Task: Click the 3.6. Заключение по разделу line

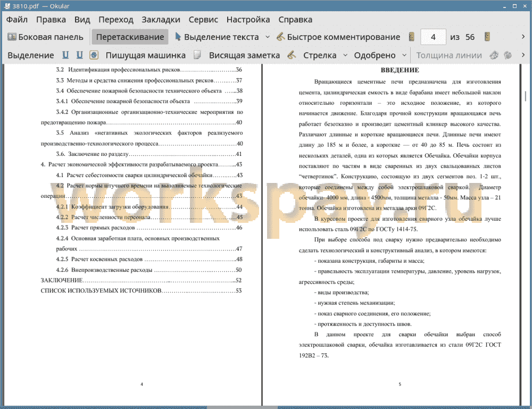Action: pos(149,154)
